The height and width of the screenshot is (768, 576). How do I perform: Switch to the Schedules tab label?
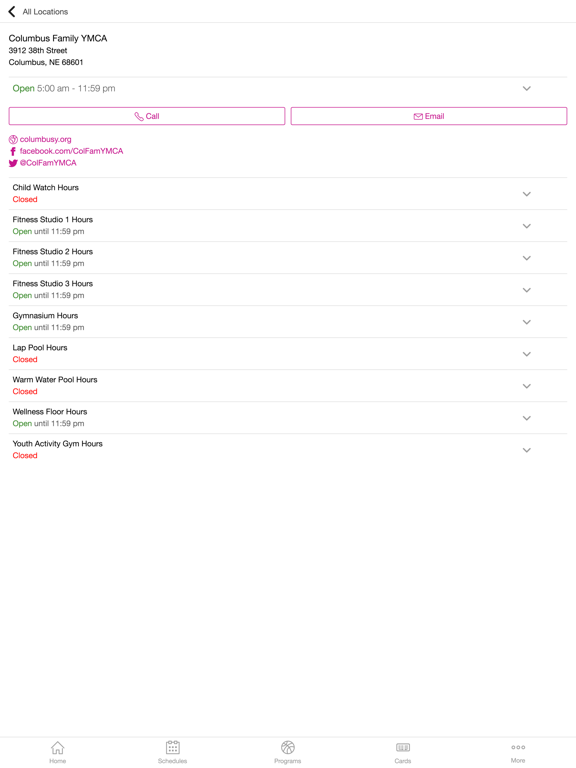[x=172, y=761]
